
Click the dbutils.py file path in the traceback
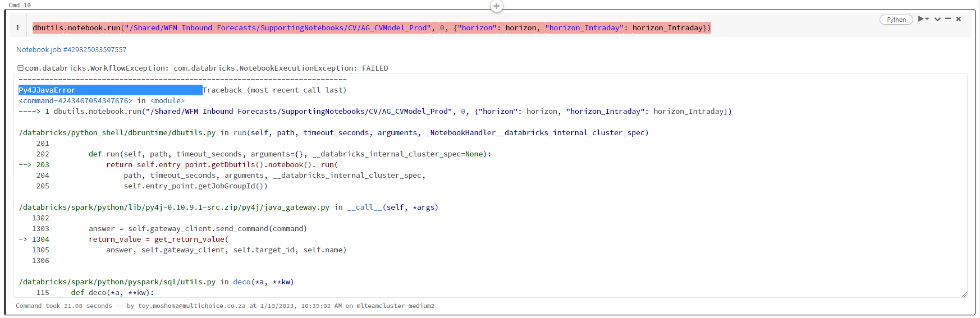click(x=117, y=133)
